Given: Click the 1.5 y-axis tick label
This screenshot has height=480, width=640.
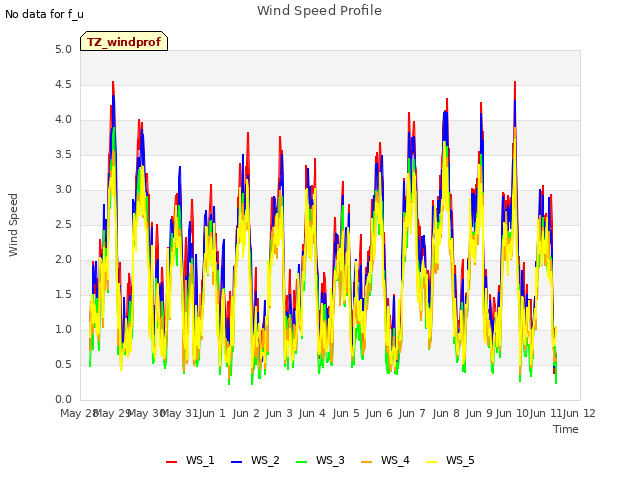Looking at the screenshot, I should (x=63, y=295).
